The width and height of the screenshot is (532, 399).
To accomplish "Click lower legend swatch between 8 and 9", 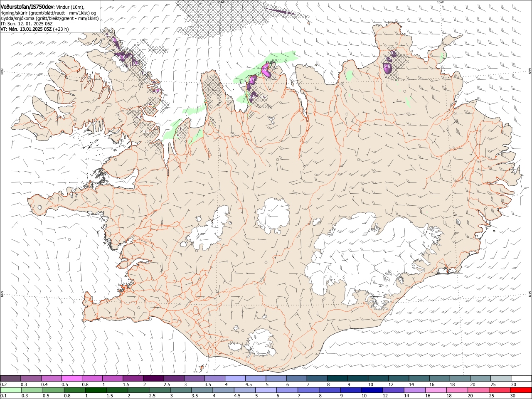I will click(330, 390).
